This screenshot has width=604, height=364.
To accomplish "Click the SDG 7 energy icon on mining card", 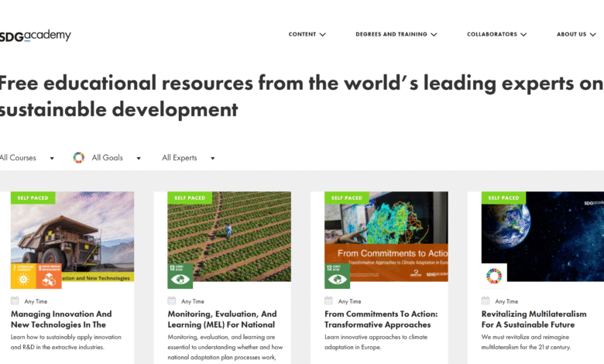I will click(23, 276).
